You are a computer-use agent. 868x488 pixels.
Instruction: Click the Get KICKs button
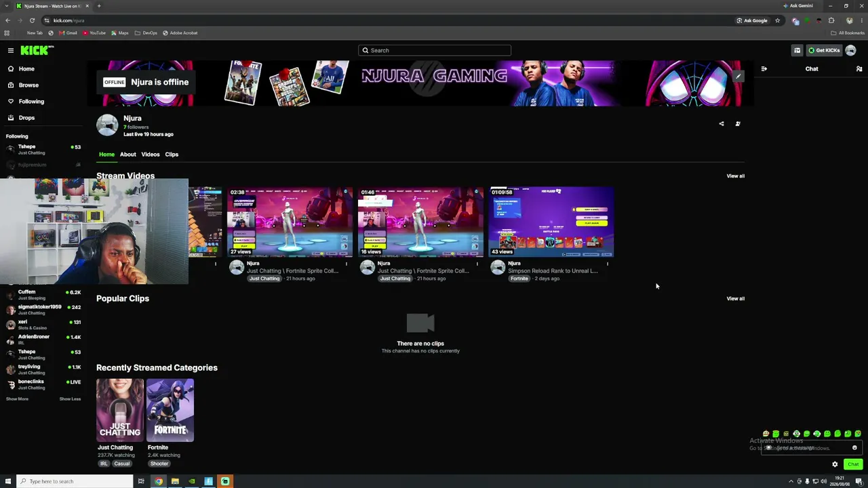(x=824, y=50)
